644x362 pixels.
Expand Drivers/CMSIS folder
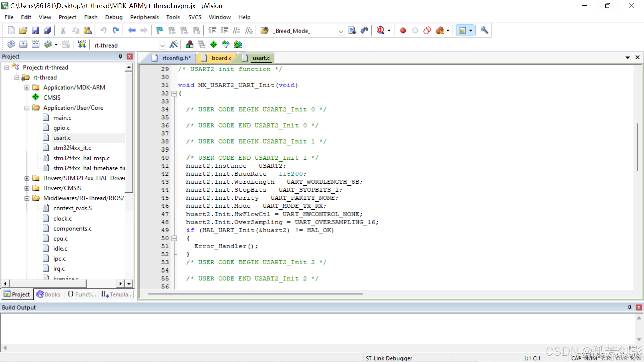(x=27, y=188)
